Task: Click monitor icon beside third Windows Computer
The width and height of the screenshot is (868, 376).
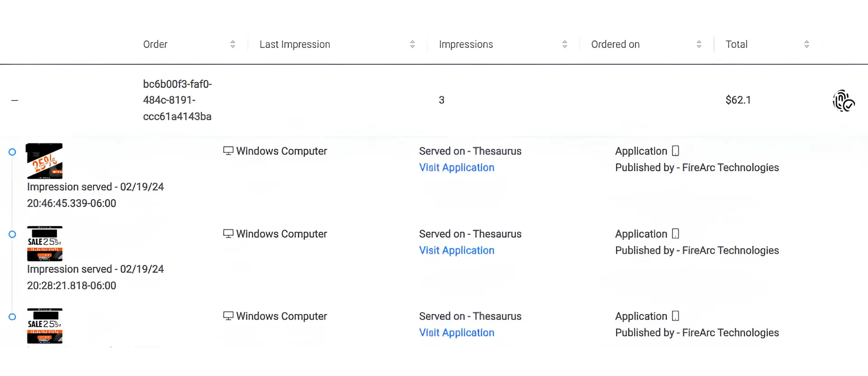Action: (228, 316)
